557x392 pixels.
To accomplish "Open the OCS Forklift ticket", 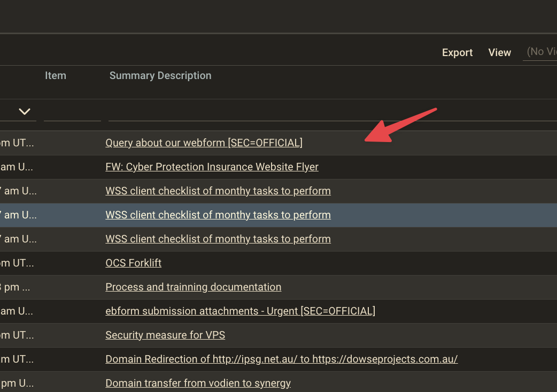I will click(133, 263).
